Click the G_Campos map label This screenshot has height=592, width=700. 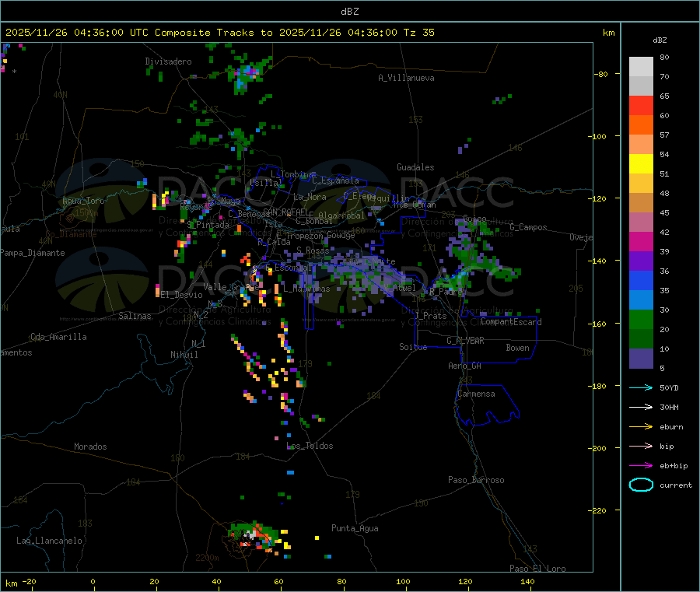tap(528, 227)
